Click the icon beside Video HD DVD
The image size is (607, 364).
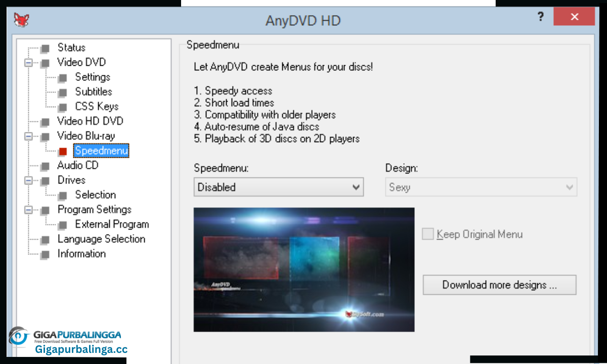coord(45,122)
